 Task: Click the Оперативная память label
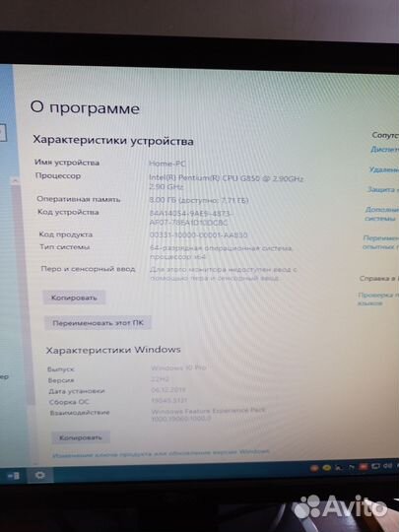coord(79,199)
